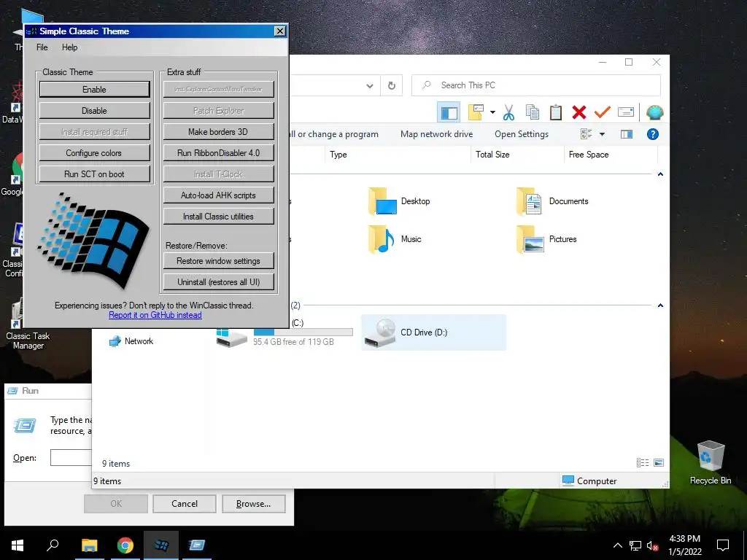The height and width of the screenshot is (560, 747).
Task: Open the File menu in Simple Classic Theme
Action: click(42, 47)
